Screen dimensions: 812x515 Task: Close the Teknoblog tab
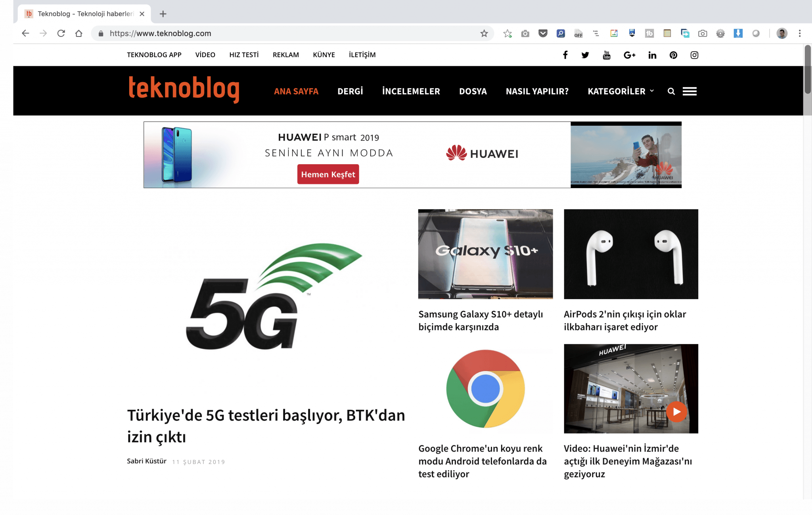coord(142,14)
